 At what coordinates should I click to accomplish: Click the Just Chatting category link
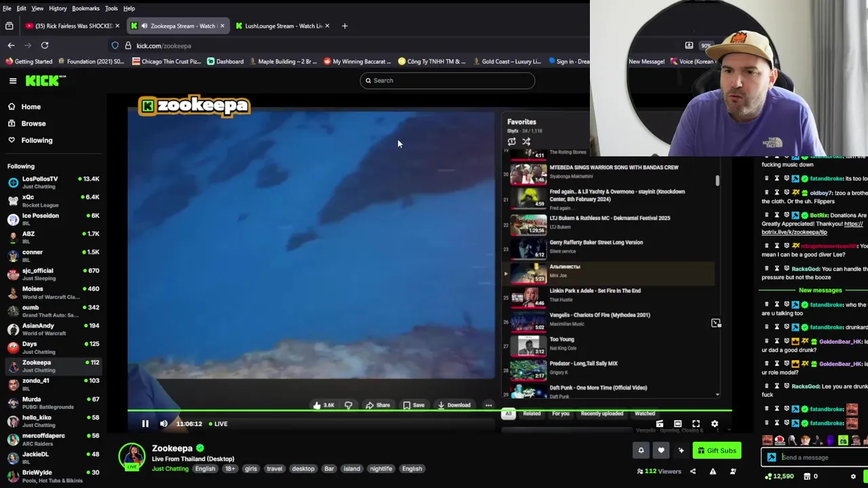(170, 469)
